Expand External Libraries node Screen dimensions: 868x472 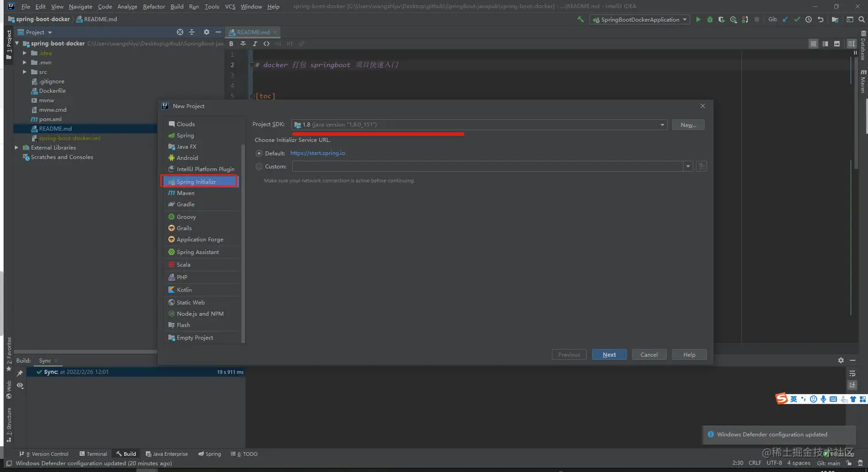pyautogui.click(x=17, y=148)
